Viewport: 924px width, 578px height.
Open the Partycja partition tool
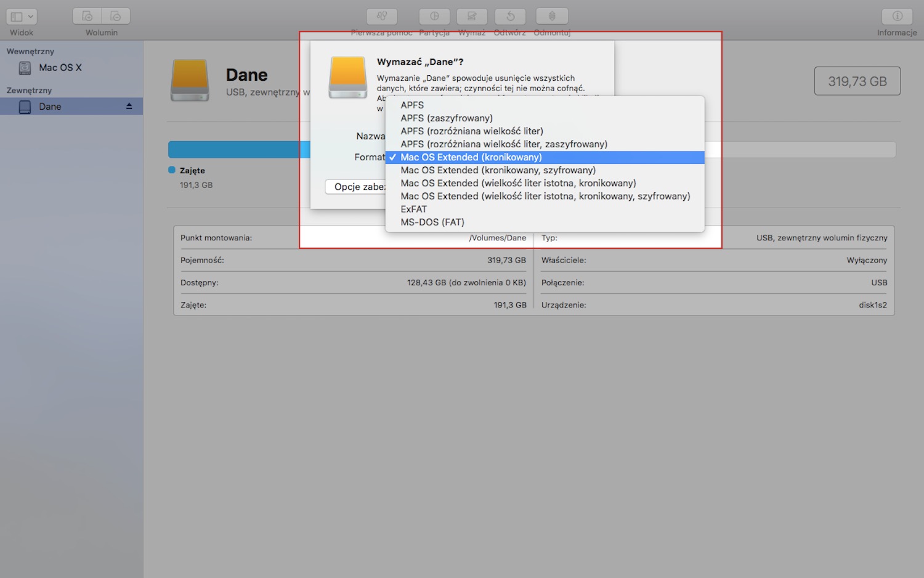tap(434, 17)
